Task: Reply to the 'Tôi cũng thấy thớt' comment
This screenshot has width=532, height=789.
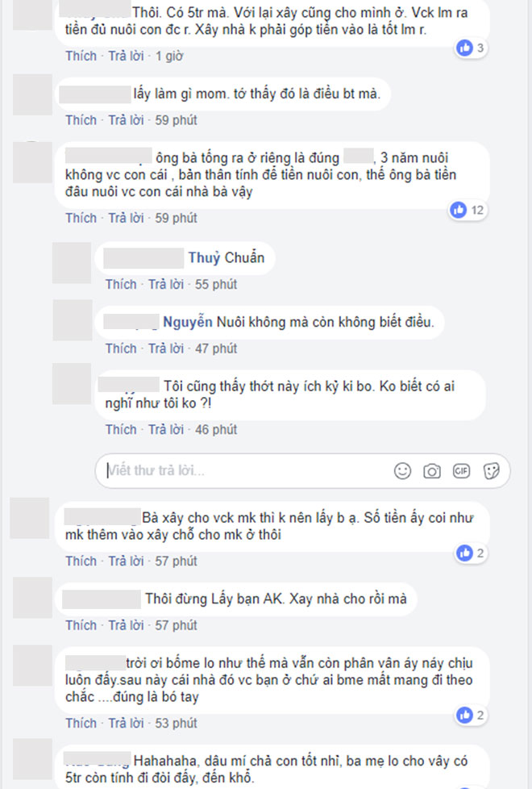Action: [x=166, y=429]
